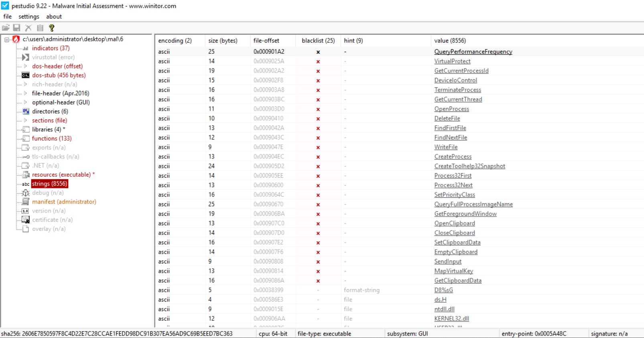Click the clipboard icon in toolbar

(40, 28)
